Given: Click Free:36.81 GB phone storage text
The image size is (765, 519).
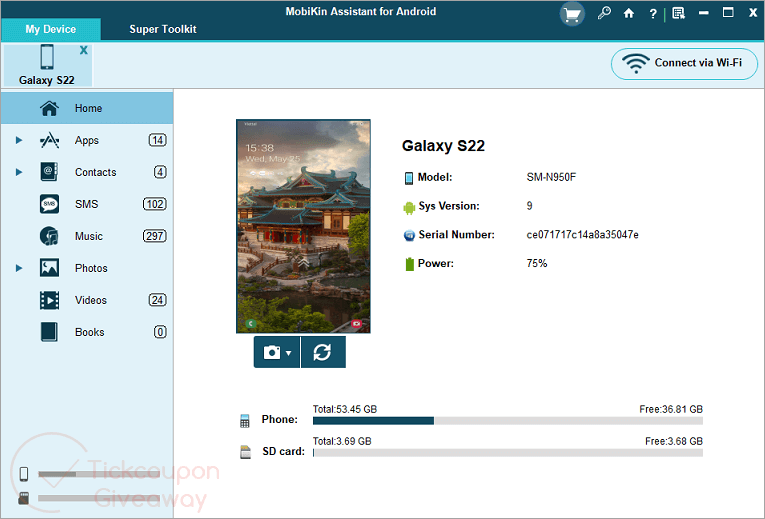Looking at the screenshot, I should pyautogui.click(x=671, y=409).
